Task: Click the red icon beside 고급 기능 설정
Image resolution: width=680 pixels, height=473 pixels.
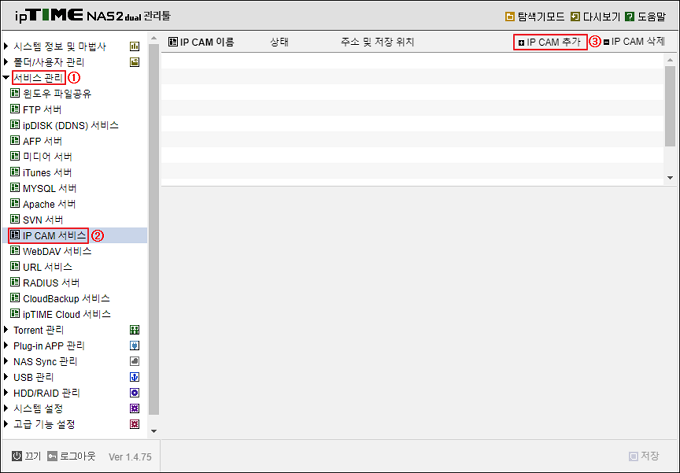Action: (134, 424)
